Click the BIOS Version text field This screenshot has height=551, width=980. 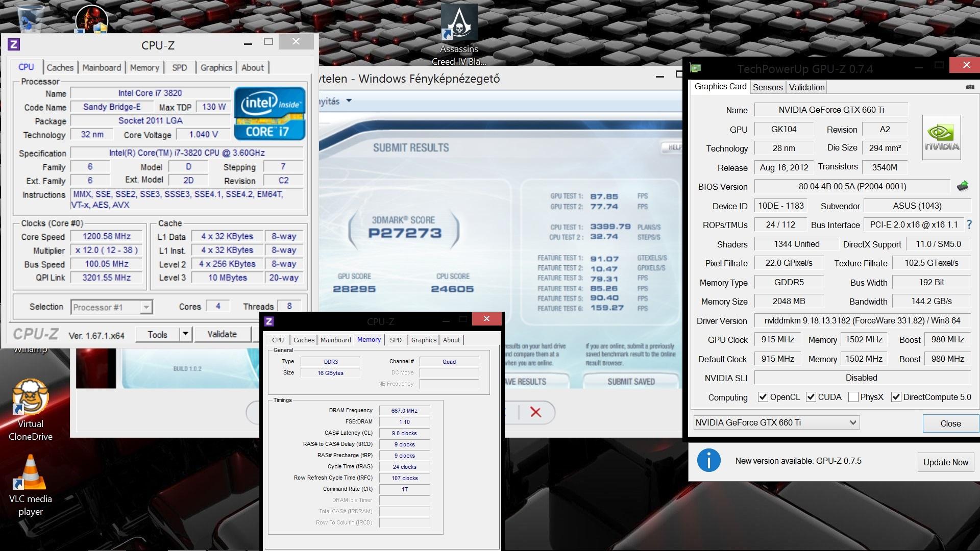(x=852, y=187)
